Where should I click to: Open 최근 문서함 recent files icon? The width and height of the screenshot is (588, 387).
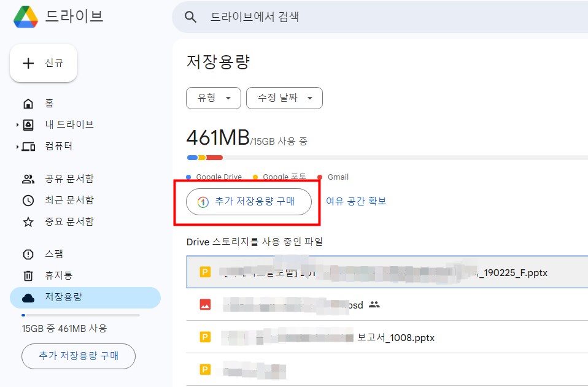pos(28,200)
